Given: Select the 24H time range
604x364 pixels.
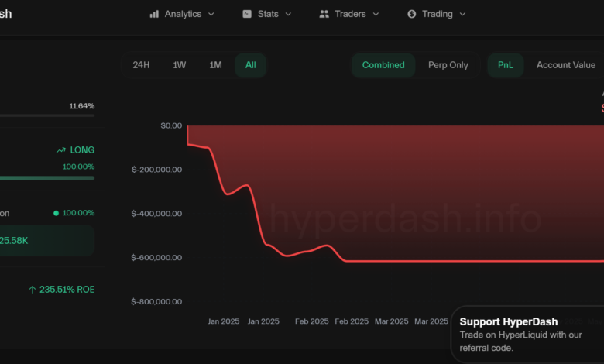Looking at the screenshot, I should (141, 65).
